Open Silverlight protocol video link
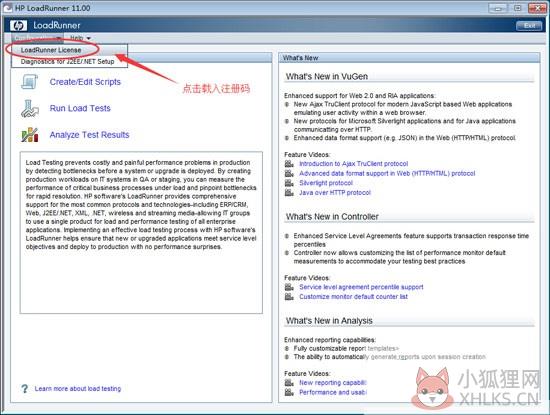This screenshot has width=550, height=415. click(326, 183)
